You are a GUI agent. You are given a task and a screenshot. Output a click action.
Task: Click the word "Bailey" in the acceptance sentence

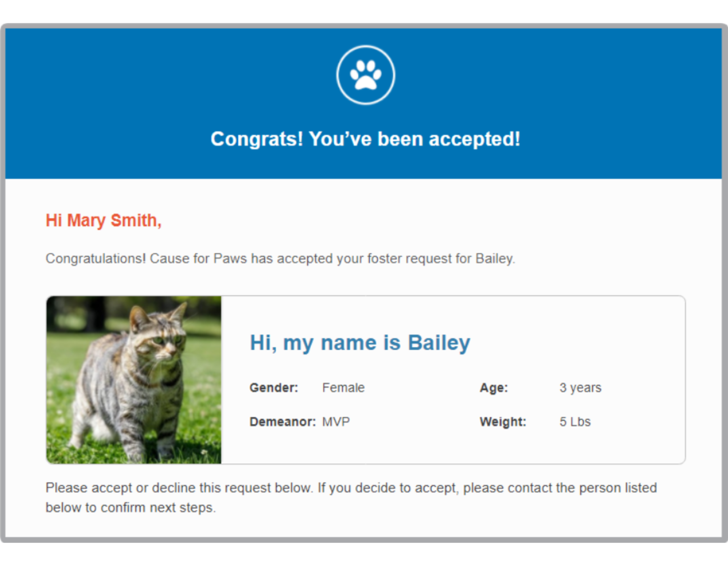[x=494, y=259]
